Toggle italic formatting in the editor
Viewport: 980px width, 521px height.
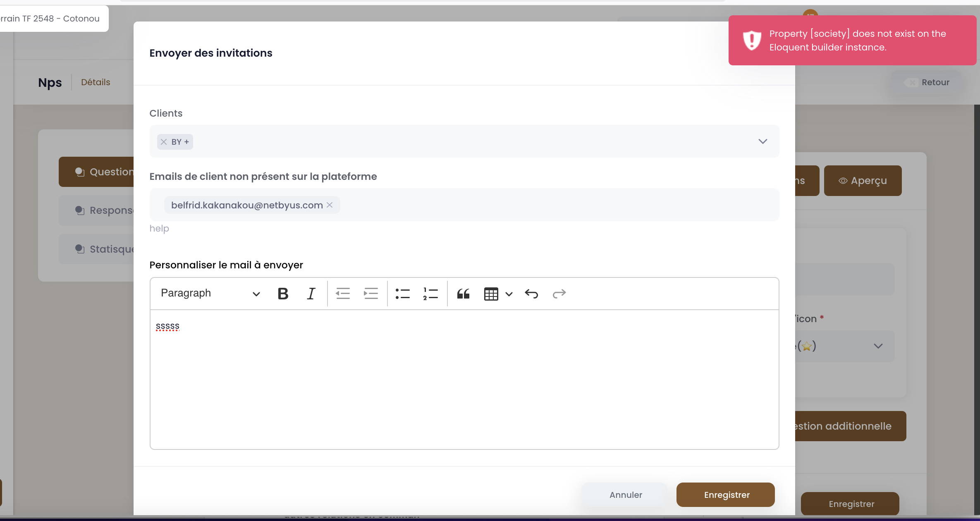click(x=311, y=294)
